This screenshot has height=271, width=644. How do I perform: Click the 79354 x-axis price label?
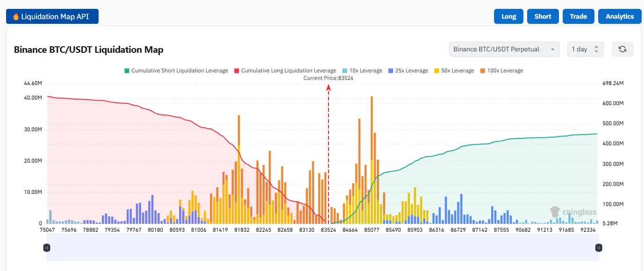(112, 230)
